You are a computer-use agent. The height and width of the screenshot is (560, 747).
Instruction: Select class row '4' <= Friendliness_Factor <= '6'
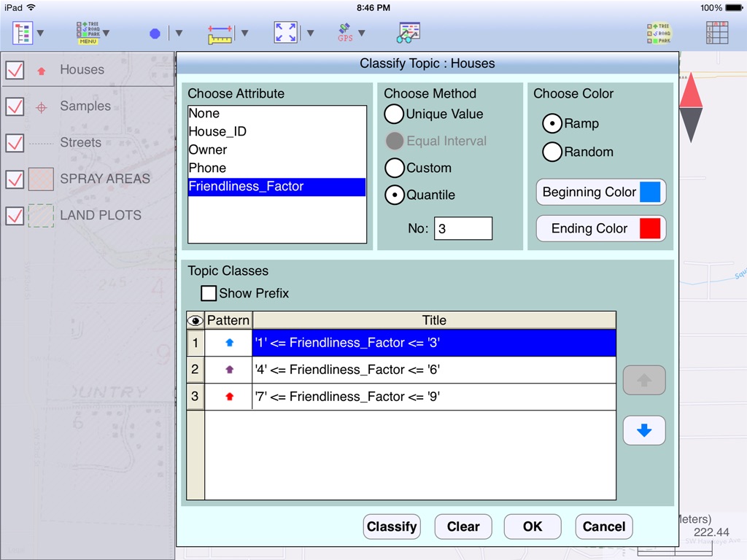point(434,370)
